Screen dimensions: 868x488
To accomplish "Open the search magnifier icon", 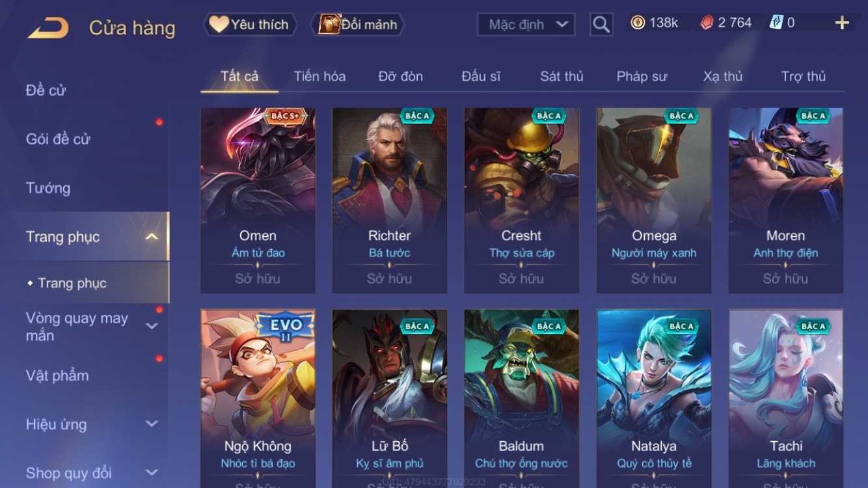I will pyautogui.click(x=601, y=25).
